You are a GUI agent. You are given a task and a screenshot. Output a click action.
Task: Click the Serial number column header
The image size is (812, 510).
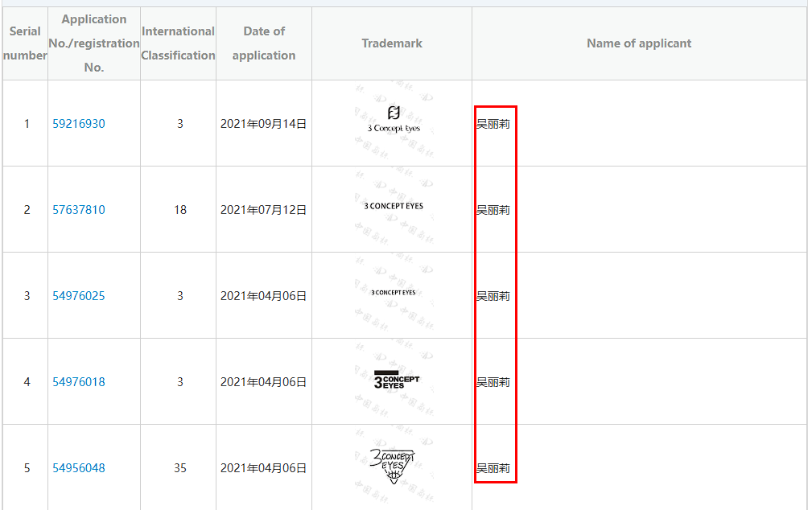point(25,43)
